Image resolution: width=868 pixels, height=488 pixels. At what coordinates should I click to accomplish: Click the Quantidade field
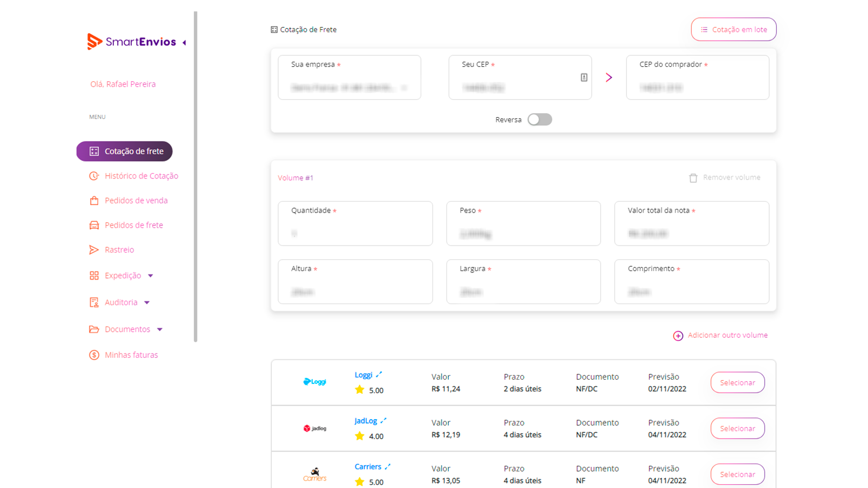pyautogui.click(x=355, y=223)
